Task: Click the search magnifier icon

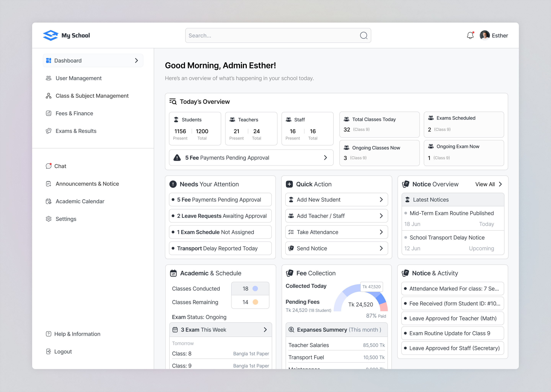Action: pyautogui.click(x=364, y=35)
